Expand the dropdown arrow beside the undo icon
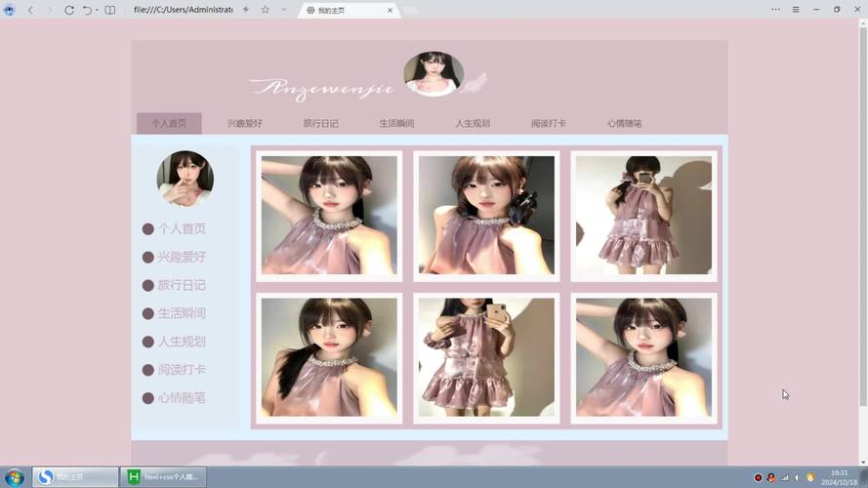The width and height of the screenshot is (868, 488). 98,10
